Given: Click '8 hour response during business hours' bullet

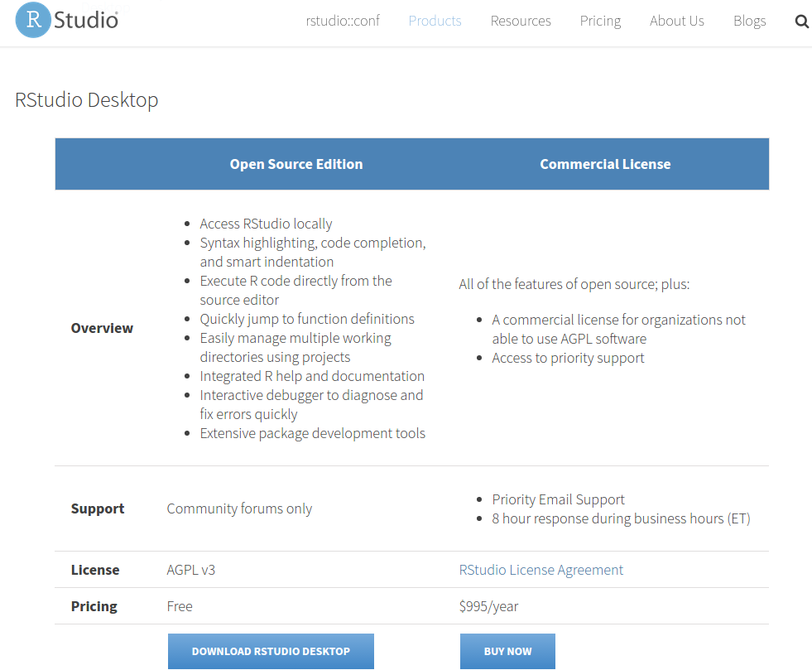Looking at the screenshot, I should pos(621,518).
